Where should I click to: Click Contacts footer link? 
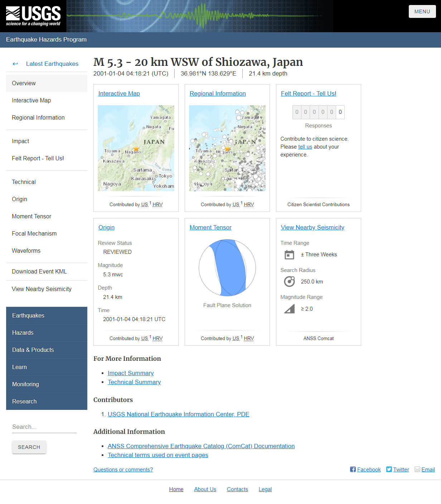point(237,489)
